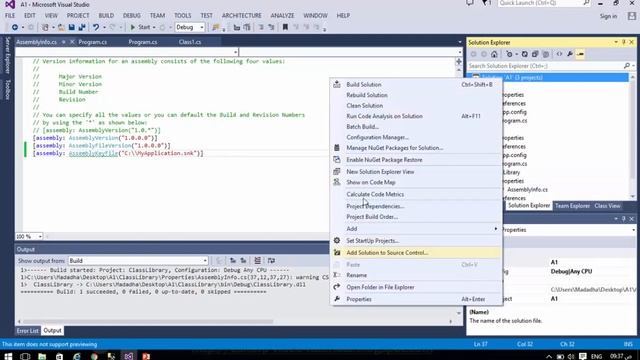Choose Add Solution to Source Control
Viewport: 640px width, 360px height.
(416, 253)
